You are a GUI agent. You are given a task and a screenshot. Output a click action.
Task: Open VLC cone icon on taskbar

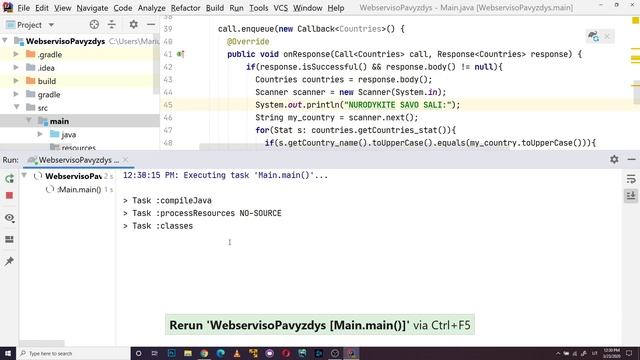pyautogui.click(x=237, y=353)
